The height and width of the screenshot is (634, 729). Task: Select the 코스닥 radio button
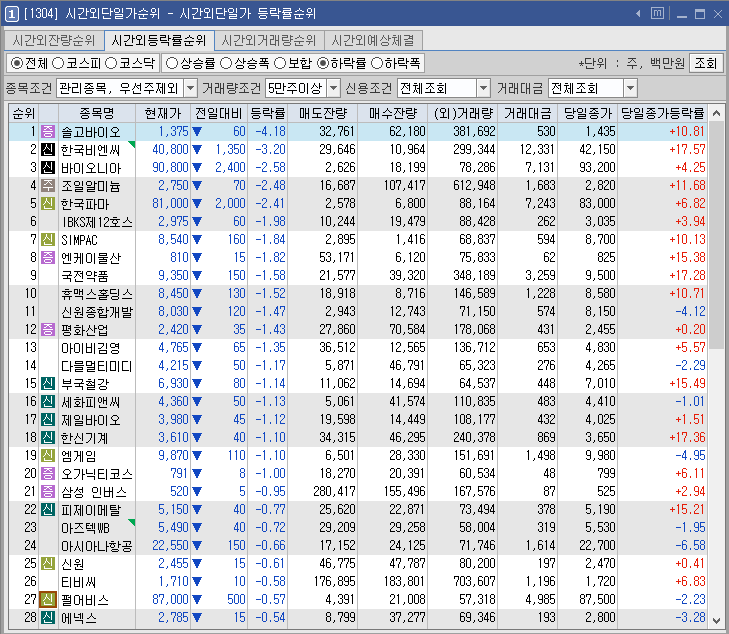pos(111,63)
